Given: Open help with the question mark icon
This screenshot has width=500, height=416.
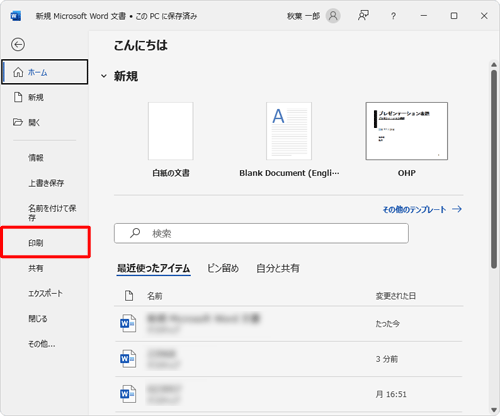Looking at the screenshot, I should tap(393, 16).
